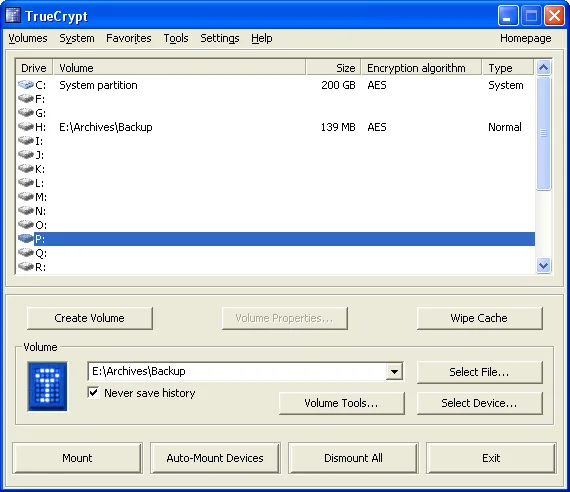Image resolution: width=570 pixels, height=492 pixels.
Task: Click the TrueCrypt volume logo icon
Action: 47,386
